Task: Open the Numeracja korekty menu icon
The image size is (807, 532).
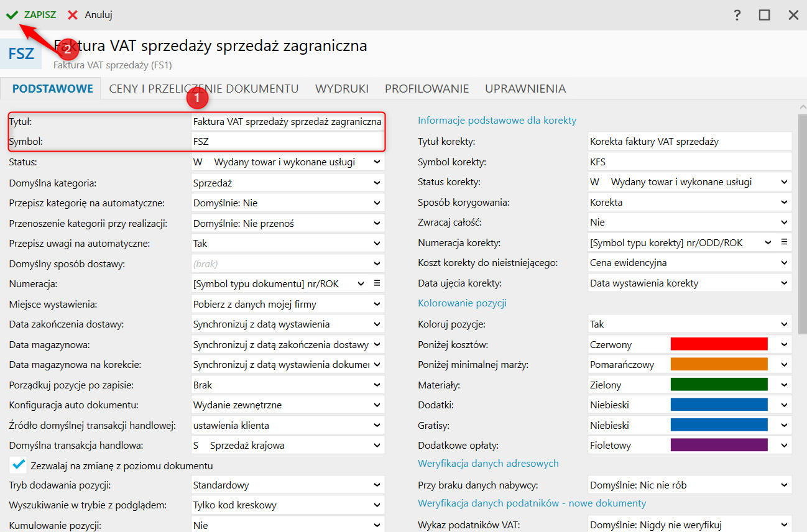Action: [784, 242]
